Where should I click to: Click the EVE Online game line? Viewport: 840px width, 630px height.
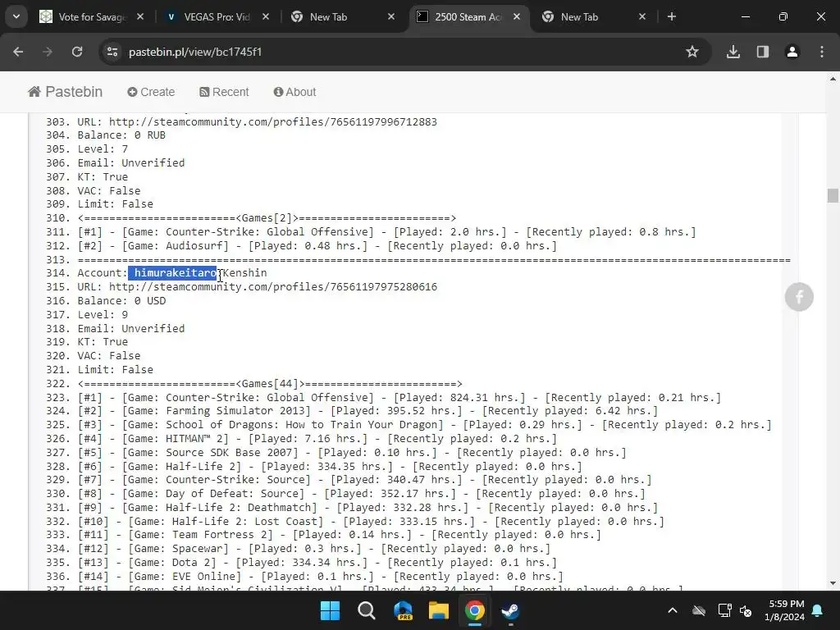click(x=321, y=577)
